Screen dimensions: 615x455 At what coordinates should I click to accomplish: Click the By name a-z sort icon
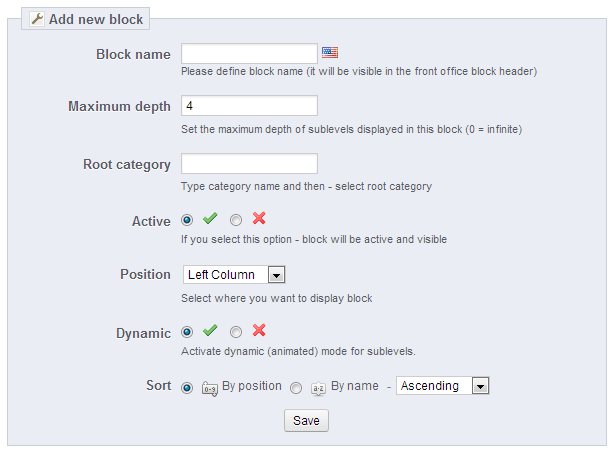pos(319,388)
